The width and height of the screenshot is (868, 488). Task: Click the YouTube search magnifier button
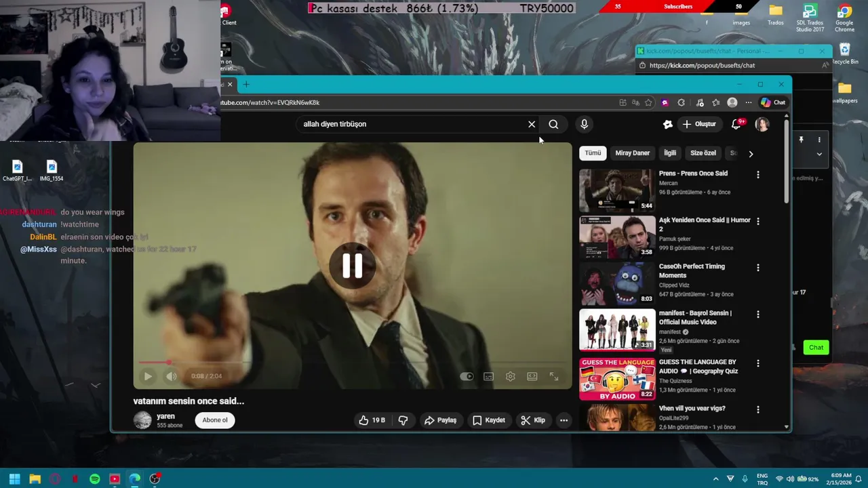[553, 124]
